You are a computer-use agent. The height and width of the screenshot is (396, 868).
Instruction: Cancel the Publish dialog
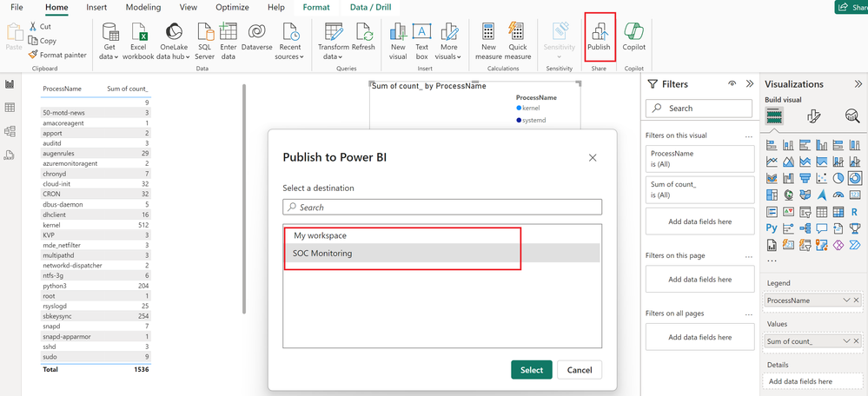(x=580, y=370)
